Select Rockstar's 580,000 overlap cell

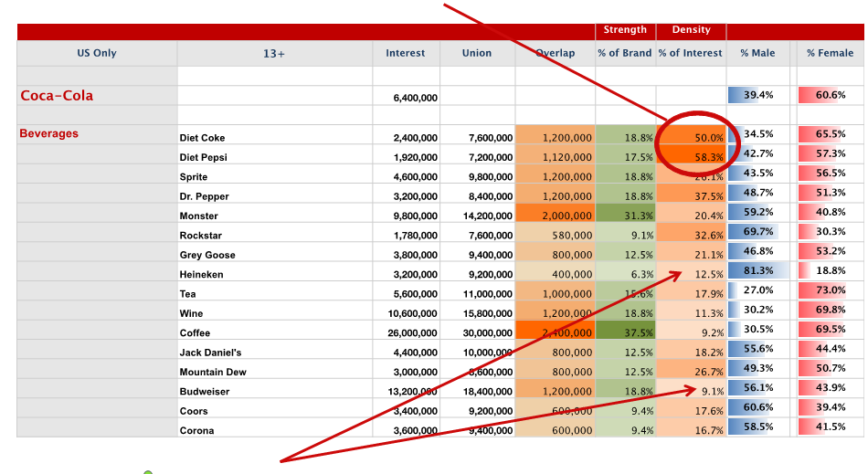(556, 232)
